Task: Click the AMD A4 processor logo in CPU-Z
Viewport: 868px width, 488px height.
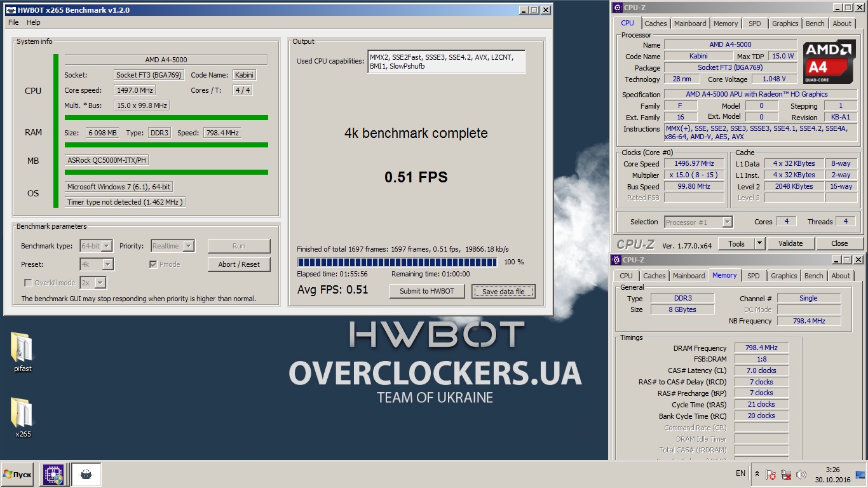Action: [829, 62]
